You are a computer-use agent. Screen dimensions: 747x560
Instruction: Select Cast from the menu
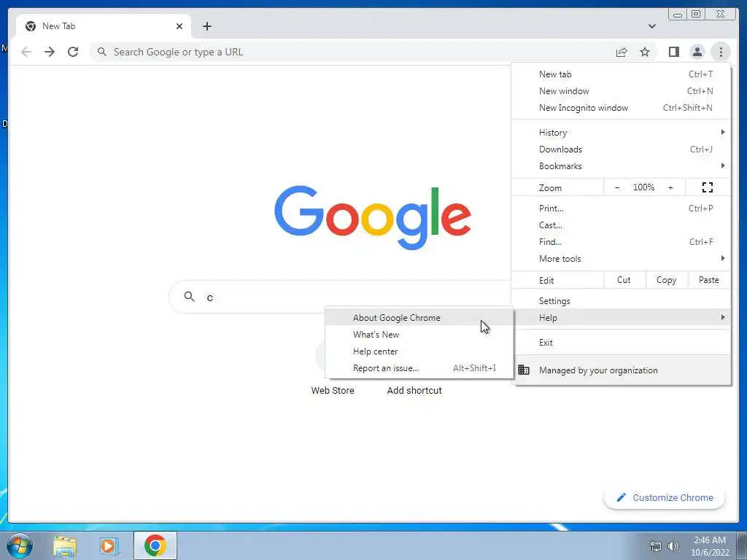[621, 225]
